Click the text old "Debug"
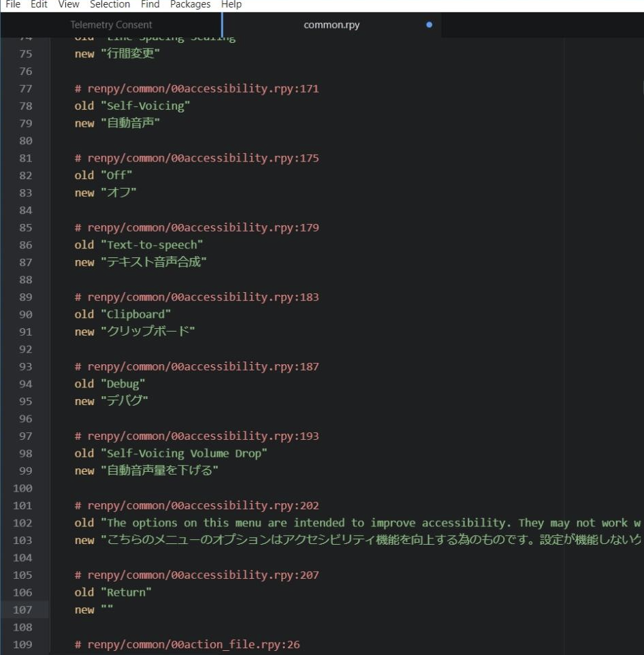Viewport: 644px width, 655px height. 110,384
